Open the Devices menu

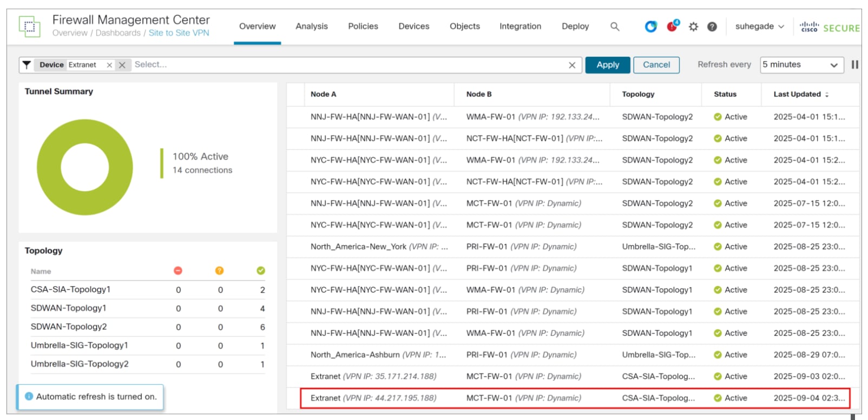pos(414,26)
